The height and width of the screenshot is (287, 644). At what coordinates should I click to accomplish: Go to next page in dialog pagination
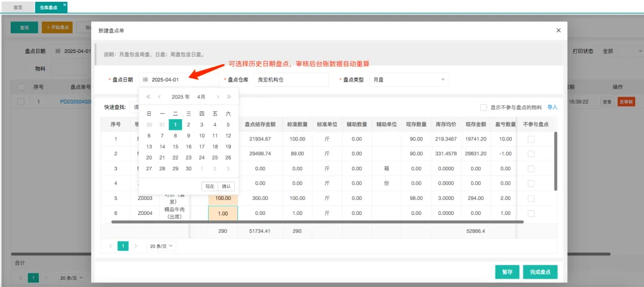point(136,246)
